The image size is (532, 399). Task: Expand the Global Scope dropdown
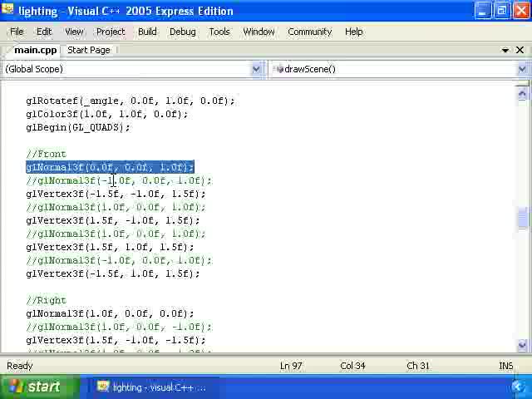coord(256,69)
